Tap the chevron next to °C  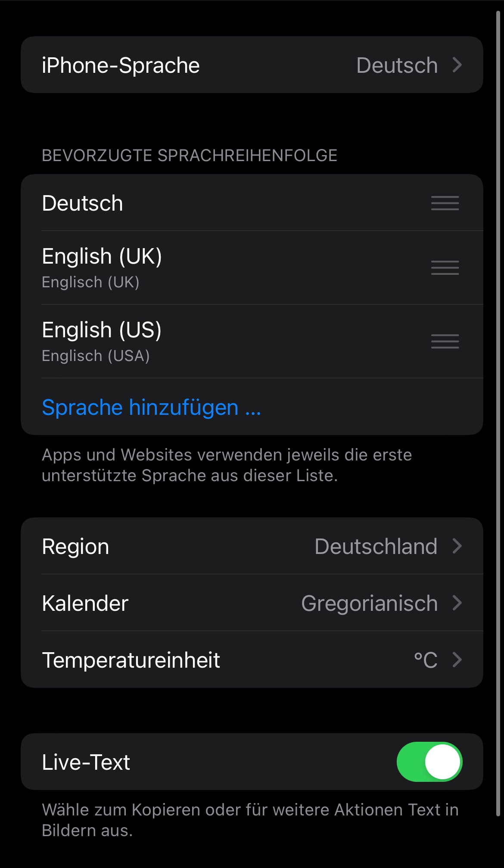pyautogui.click(x=457, y=660)
